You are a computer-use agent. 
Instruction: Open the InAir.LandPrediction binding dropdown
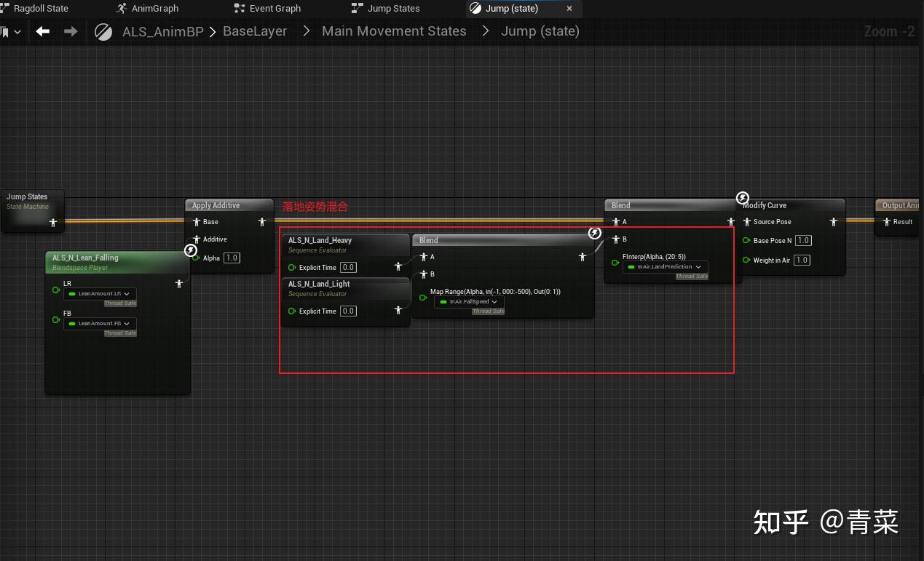pyautogui.click(x=666, y=267)
